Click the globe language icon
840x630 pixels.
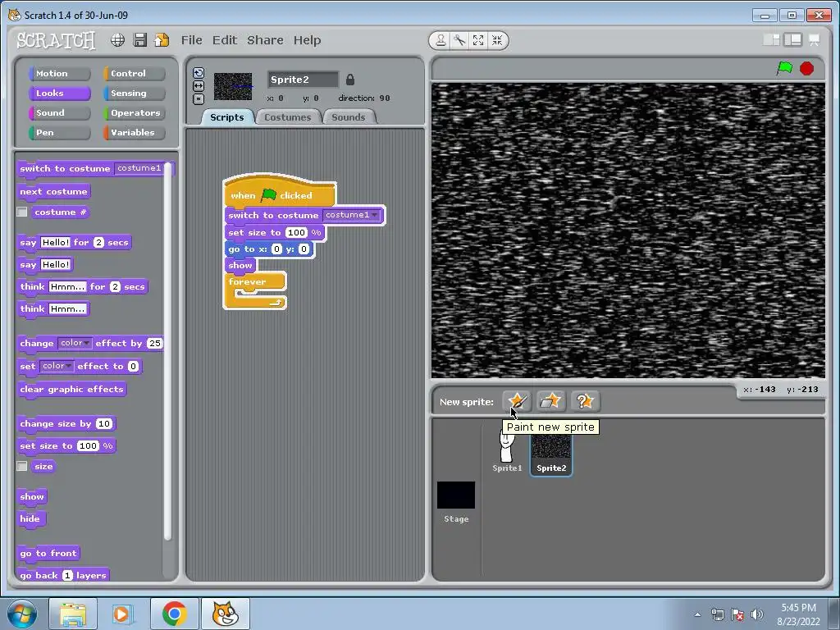pyautogui.click(x=118, y=40)
